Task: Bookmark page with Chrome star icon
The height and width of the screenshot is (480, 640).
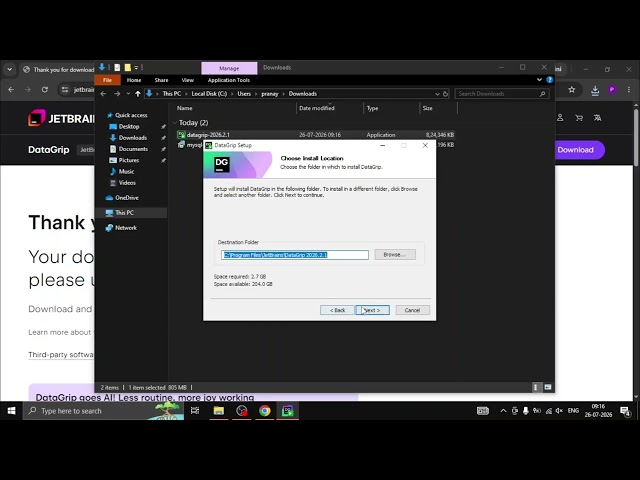Action: [571, 89]
